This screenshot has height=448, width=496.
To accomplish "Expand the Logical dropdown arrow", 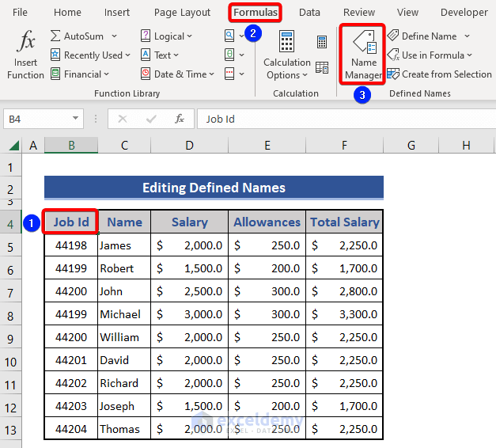I will click(x=189, y=36).
